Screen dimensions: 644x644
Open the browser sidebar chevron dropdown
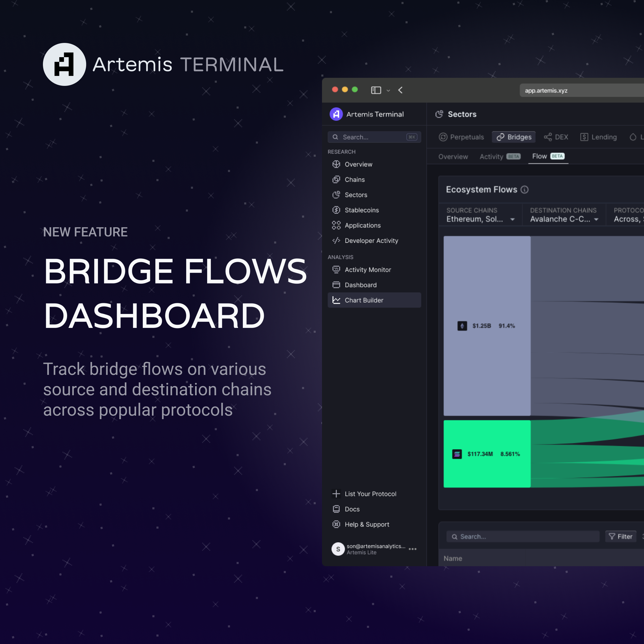(x=388, y=91)
